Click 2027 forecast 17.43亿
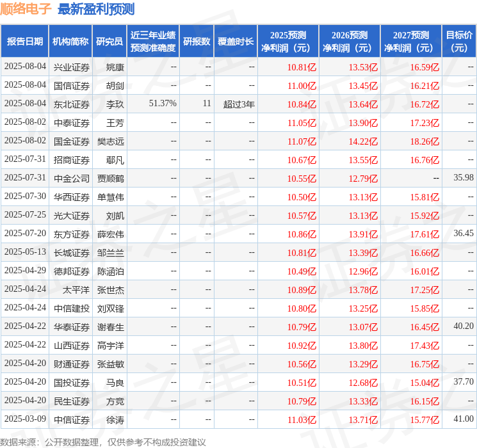This screenshot has width=477, height=448. [x=424, y=346]
